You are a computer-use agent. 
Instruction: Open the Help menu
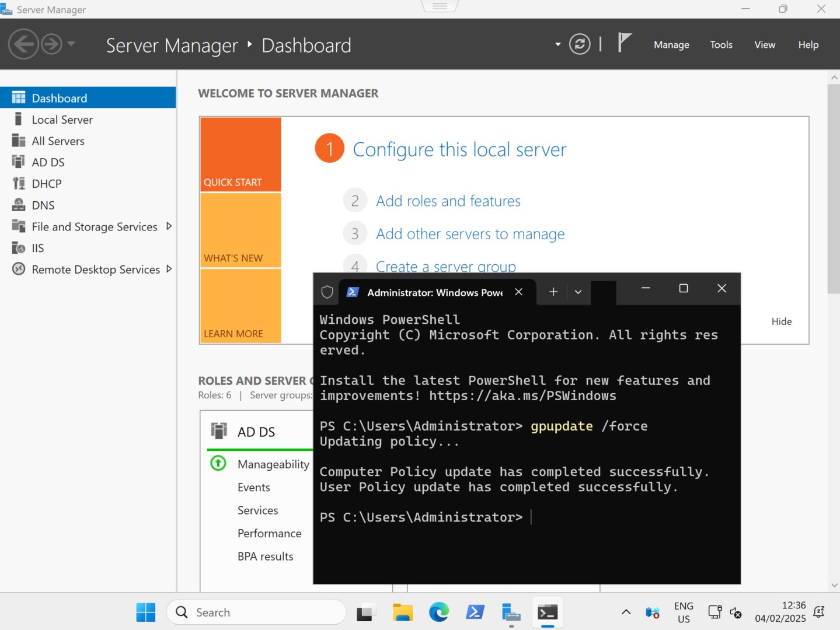(x=808, y=45)
